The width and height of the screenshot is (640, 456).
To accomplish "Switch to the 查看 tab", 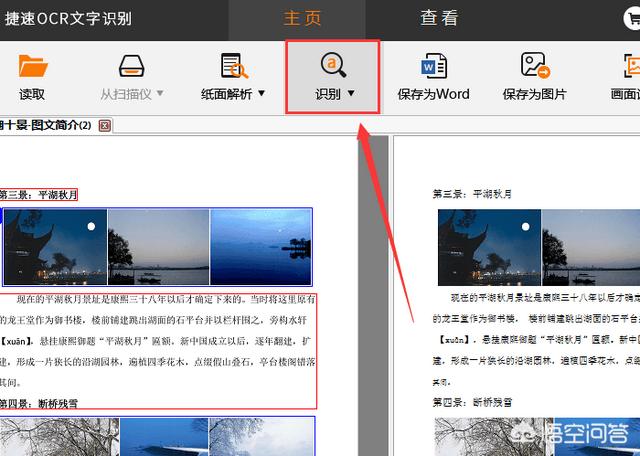I will pyautogui.click(x=439, y=18).
